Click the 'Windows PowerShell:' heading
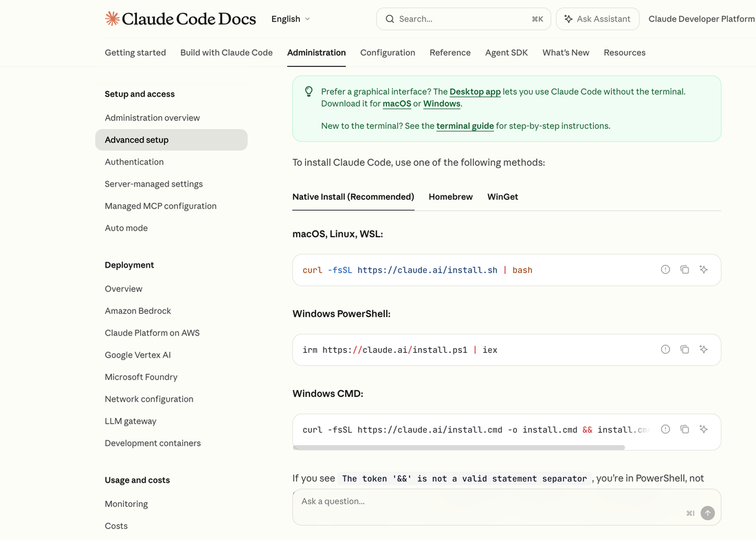756x540 pixels. 342,314
